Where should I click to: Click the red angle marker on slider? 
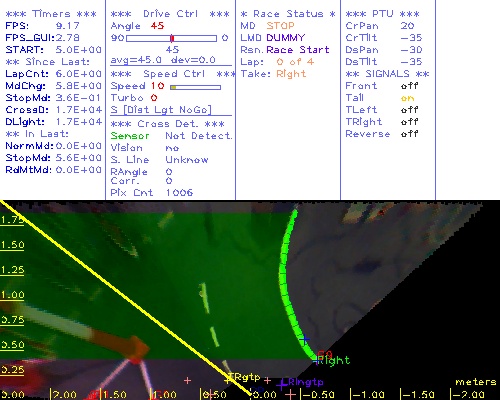[172, 38]
